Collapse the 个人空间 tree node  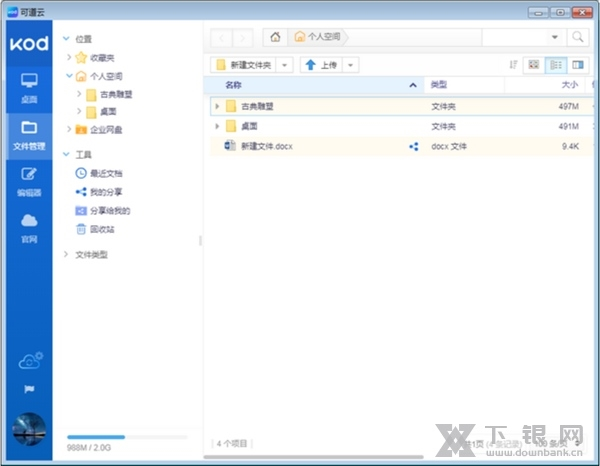(69, 76)
